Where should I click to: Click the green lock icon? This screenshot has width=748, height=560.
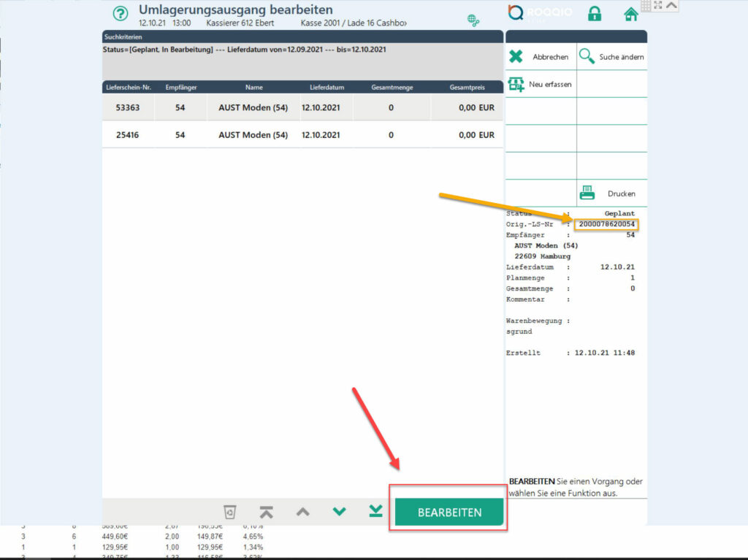click(x=595, y=14)
